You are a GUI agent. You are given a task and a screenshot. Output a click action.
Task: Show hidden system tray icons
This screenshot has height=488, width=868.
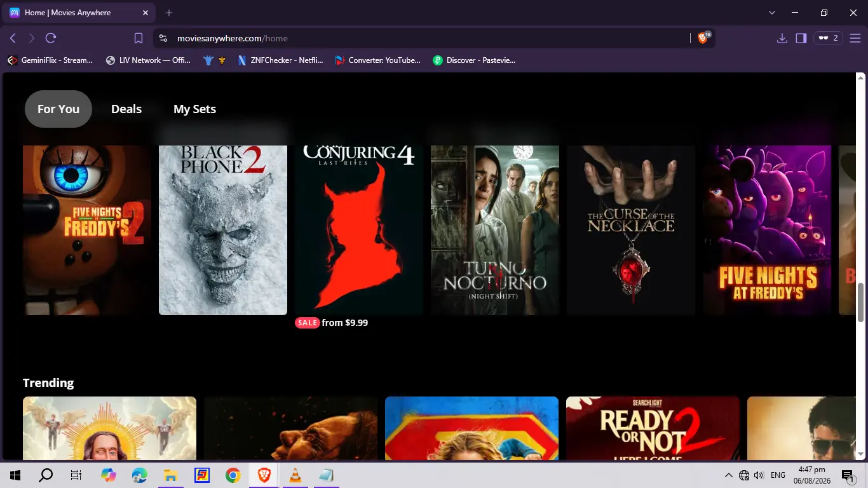[x=729, y=475]
